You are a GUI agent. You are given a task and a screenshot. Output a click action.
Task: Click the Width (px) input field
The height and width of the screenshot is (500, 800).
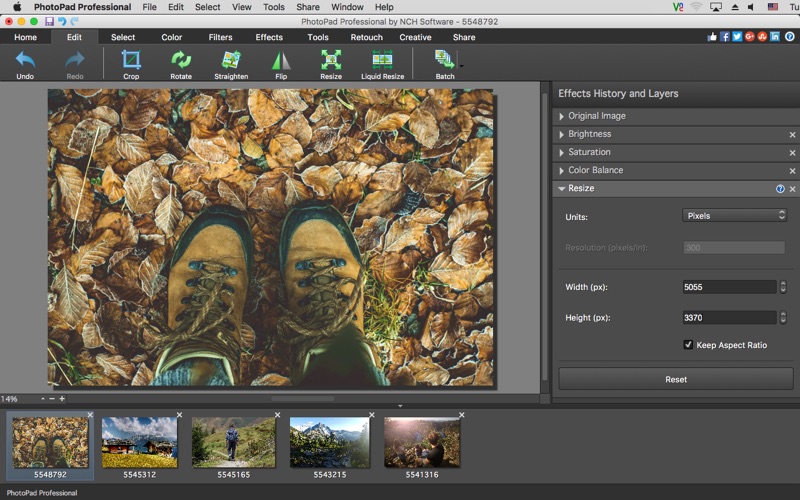point(728,287)
